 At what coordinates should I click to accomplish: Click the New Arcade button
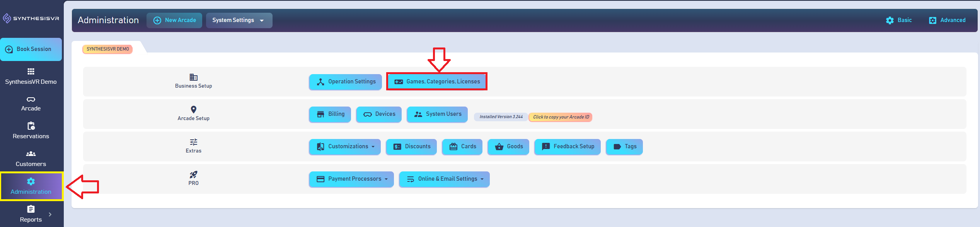(174, 20)
